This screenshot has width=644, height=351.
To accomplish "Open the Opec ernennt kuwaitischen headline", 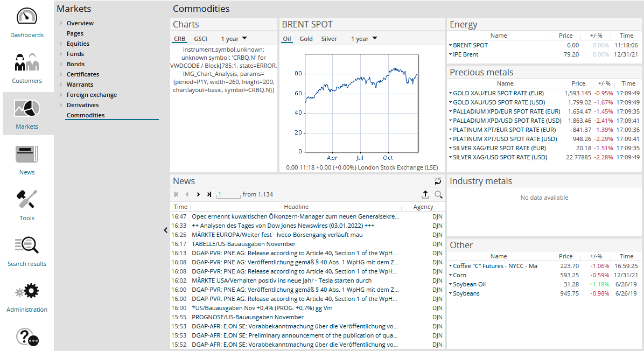I will coord(295,216).
